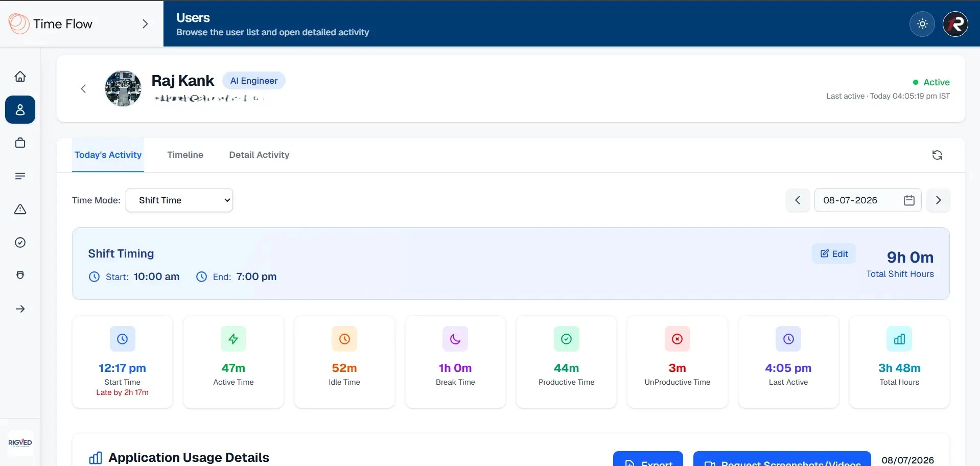Click the Last active timestamp text
The height and width of the screenshot is (466, 980).
click(x=888, y=96)
